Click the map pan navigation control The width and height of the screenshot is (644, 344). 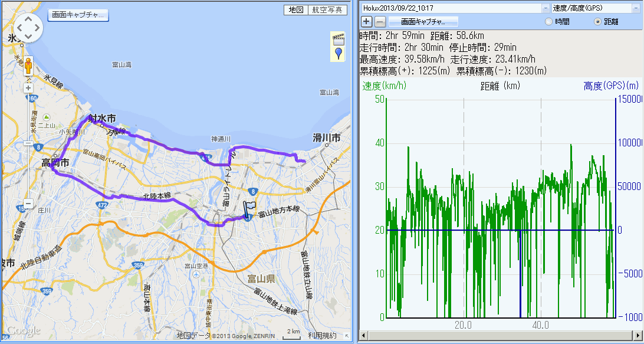click(x=28, y=27)
